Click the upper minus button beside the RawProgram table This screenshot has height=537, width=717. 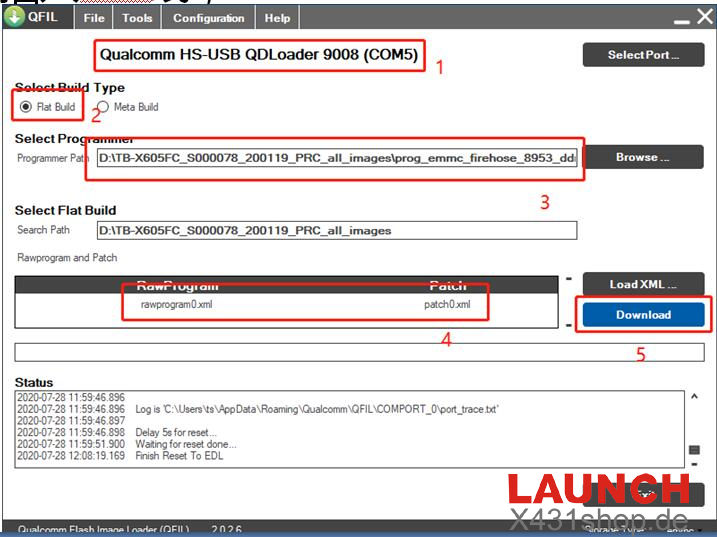(569, 279)
